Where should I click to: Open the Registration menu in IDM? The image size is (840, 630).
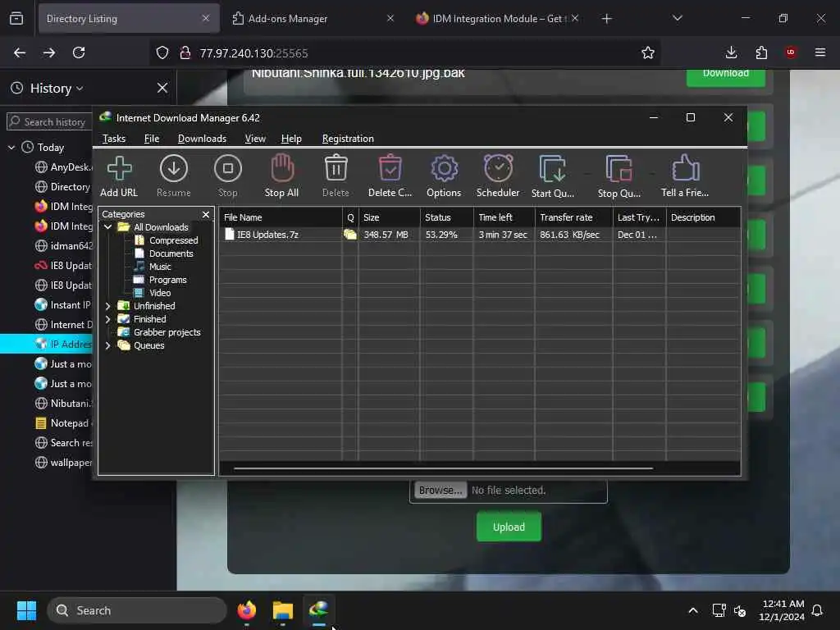coord(348,139)
